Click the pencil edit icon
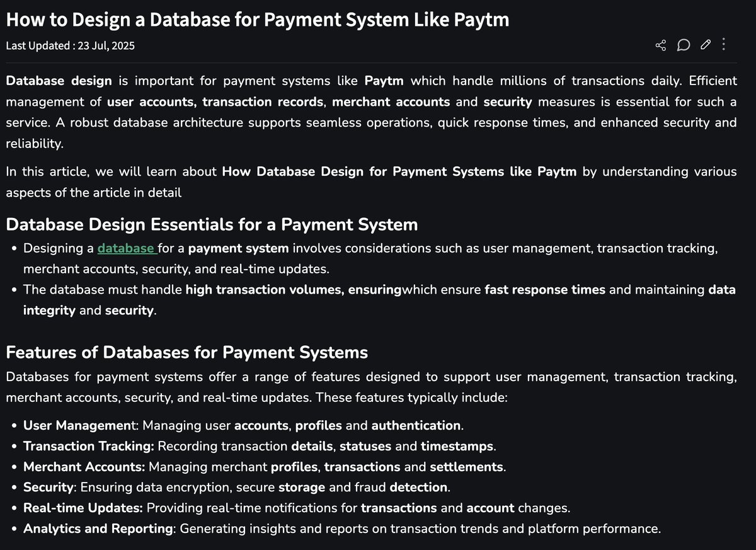This screenshot has height=550, width=756. [706, 45]
